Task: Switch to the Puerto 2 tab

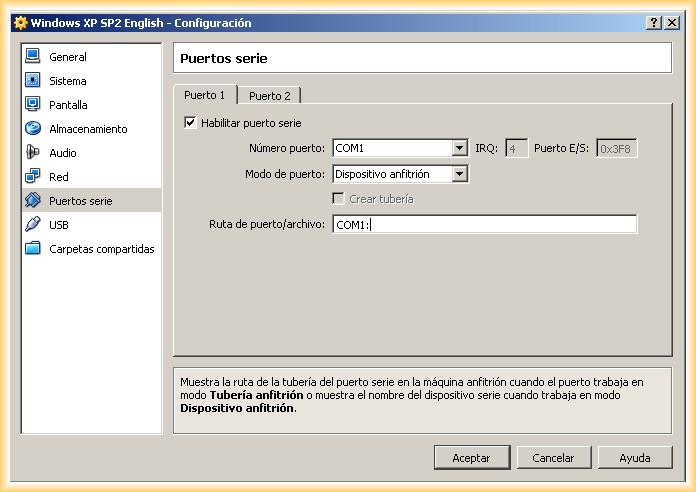Action: [269, 96]
